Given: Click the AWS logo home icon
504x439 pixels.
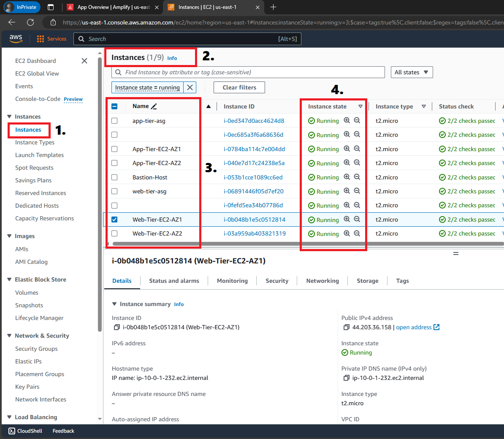Looking at the screenshot, I should click(x=16, y=38).
